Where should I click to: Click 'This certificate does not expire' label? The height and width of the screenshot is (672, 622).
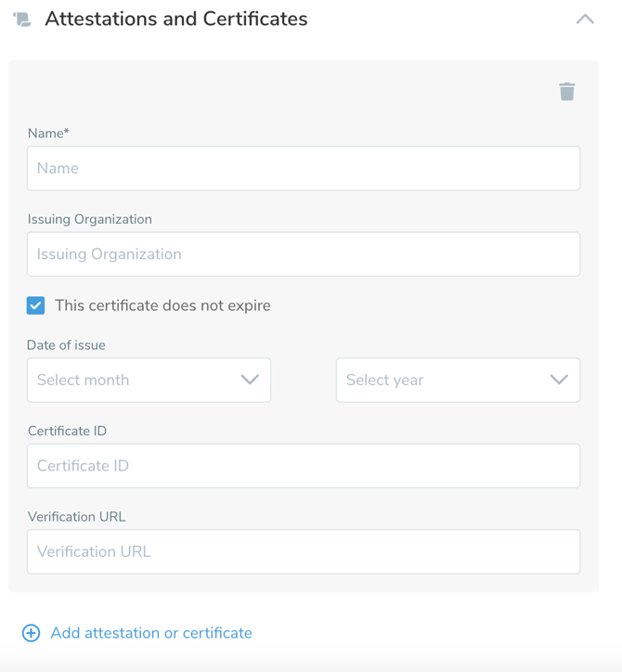coord(162,305)
